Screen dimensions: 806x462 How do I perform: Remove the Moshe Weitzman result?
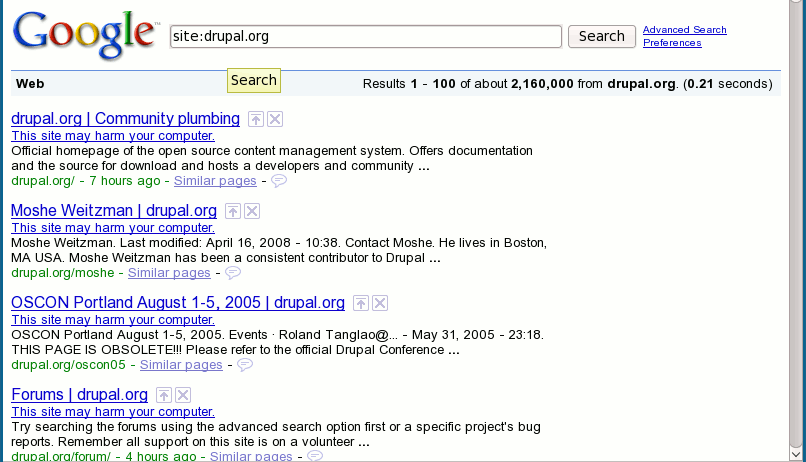click(x=252, y=211)
